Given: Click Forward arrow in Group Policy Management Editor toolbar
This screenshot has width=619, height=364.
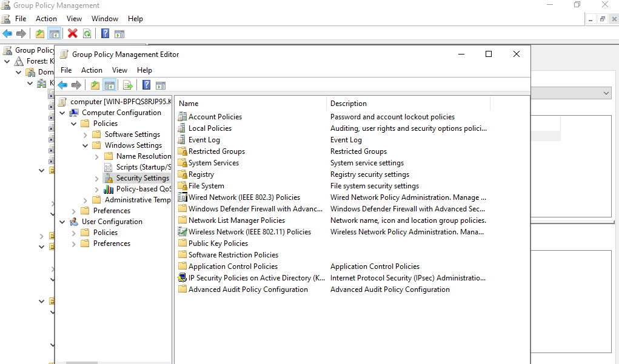Looking at the screenshot, I should coord(76,85).
